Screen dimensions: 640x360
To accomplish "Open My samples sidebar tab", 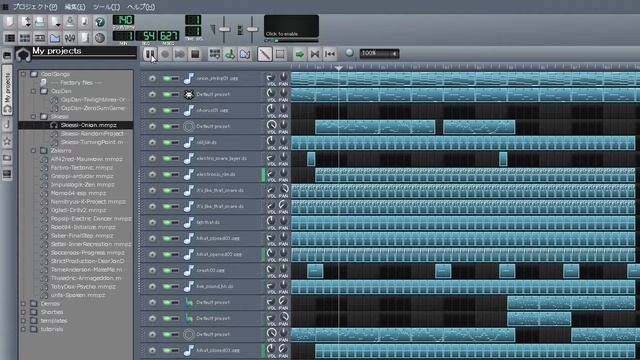I will pos(7,125).
